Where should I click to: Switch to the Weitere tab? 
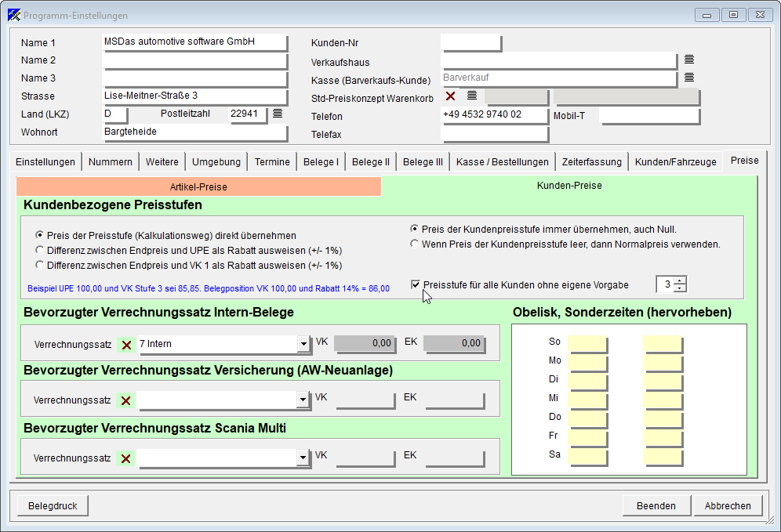(x=162, y=161)
